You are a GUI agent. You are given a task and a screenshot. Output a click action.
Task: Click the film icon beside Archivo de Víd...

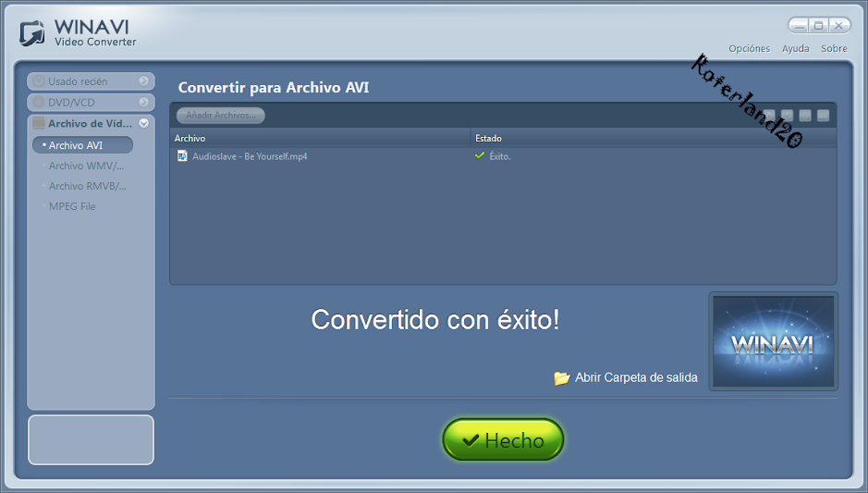[x=39, y=123]
